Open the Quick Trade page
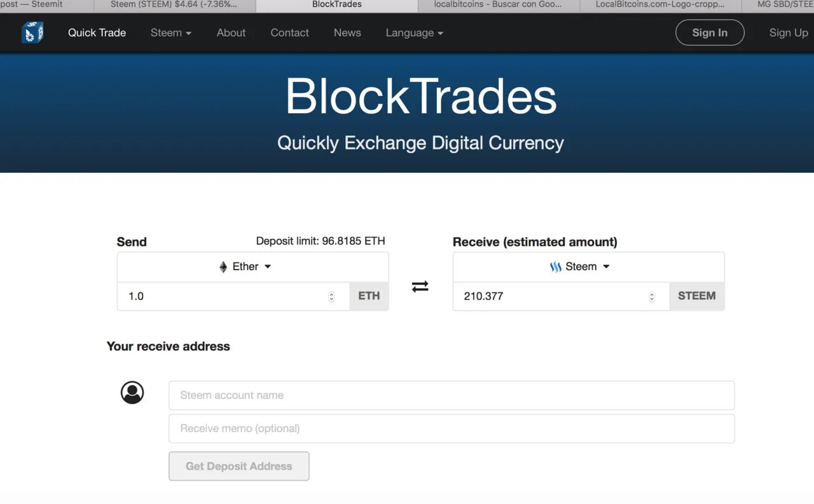Viewport: 814px width, 504px height. tap(97, 32)
